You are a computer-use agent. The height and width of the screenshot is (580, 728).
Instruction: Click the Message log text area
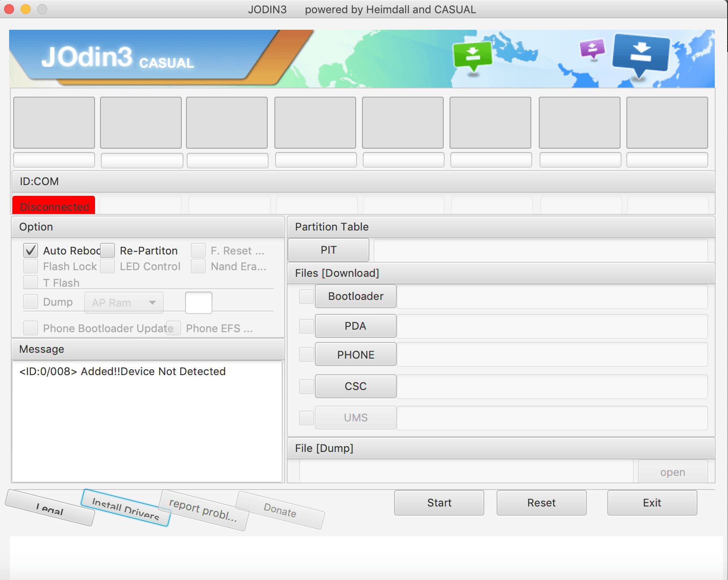(x=147, y=421)
